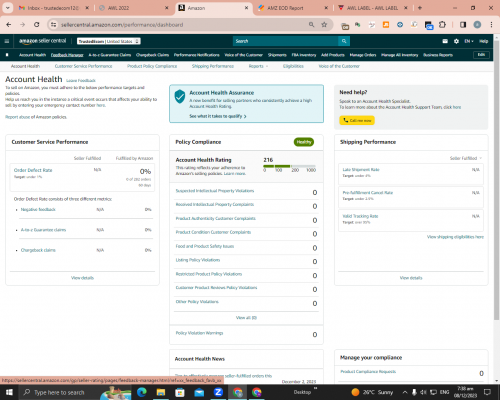
Task: Click the yellow Call me now button
Action: [x=357, y=120]
